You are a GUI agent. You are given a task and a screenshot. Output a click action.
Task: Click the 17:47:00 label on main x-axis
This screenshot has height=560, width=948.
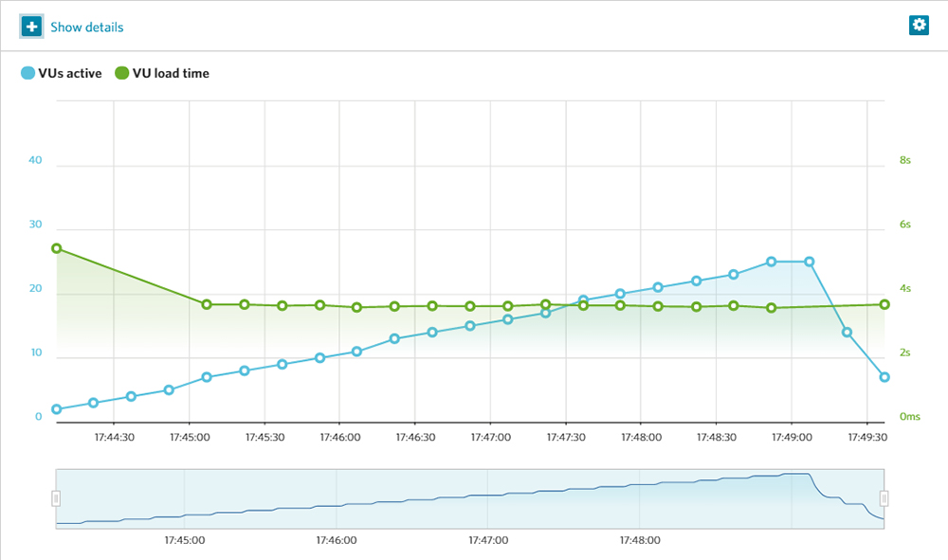[x=491, y=438]
